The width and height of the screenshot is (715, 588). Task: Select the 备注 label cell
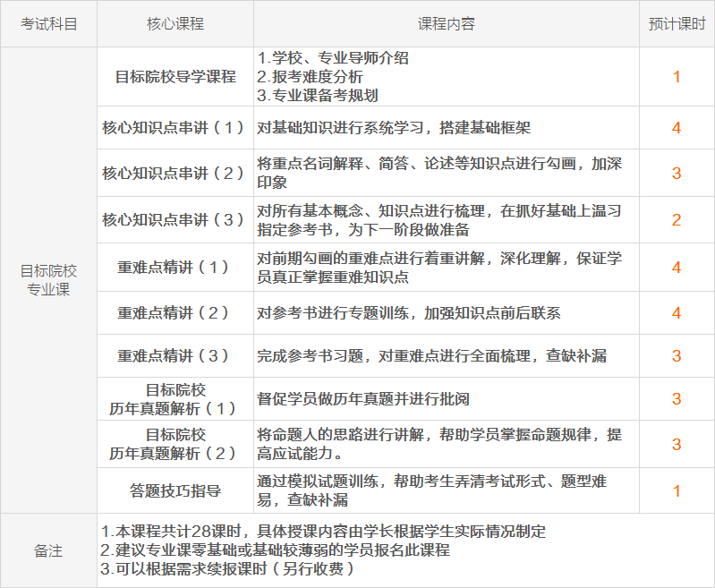pos(48,550)
